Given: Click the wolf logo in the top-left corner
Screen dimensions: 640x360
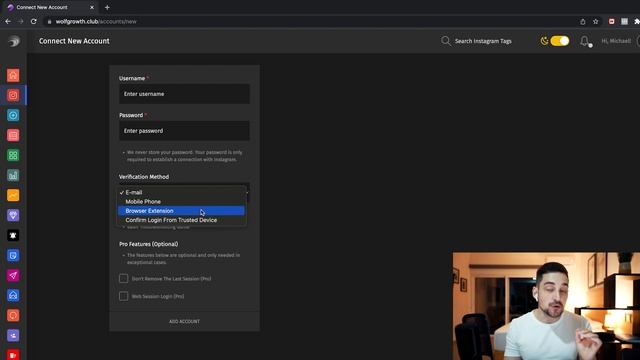Looking at the screenshot, I should click(13, 41).
